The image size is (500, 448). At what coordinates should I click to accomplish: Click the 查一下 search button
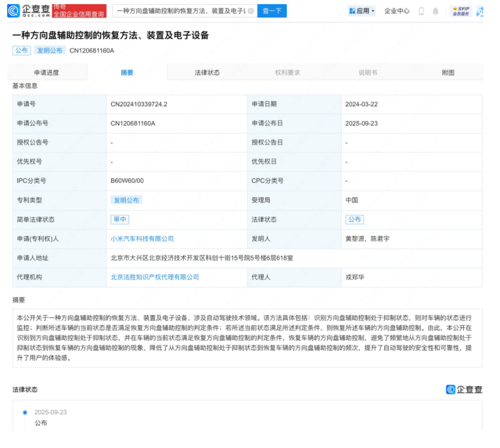(x=272, y=11)
